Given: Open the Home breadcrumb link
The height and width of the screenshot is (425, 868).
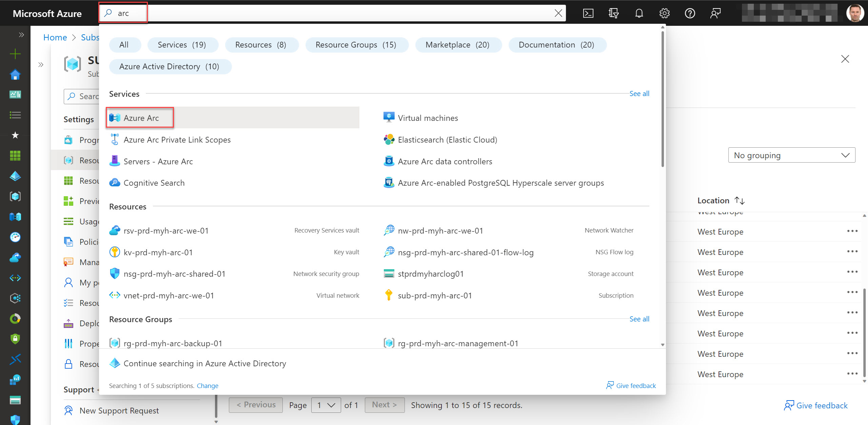Looking at the screenshot, I should coord(55,37).
